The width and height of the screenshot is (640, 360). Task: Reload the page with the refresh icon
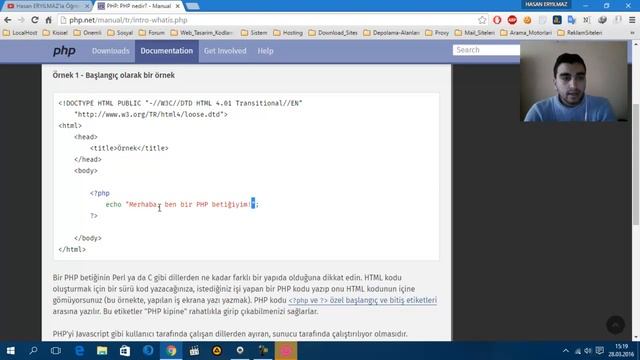click(35, 20)
